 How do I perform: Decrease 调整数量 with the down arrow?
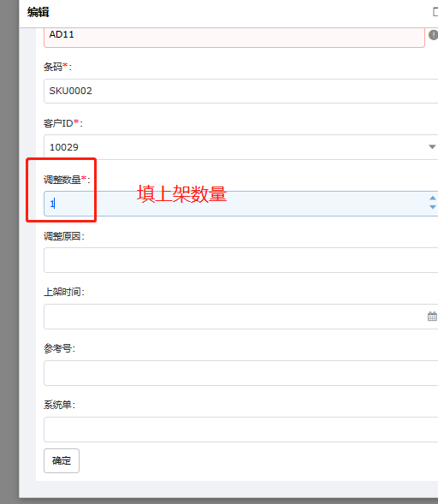433,207
